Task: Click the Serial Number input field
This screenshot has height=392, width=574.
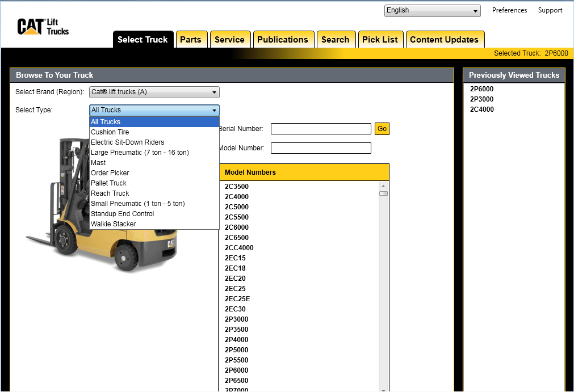Action: (x=321, y=129)
